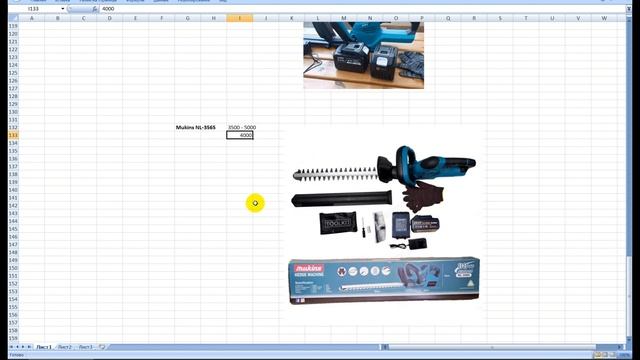Select row 150 header
Image resolution: width=640 pixels, height=360 pixels.
[x=13, y=268]
